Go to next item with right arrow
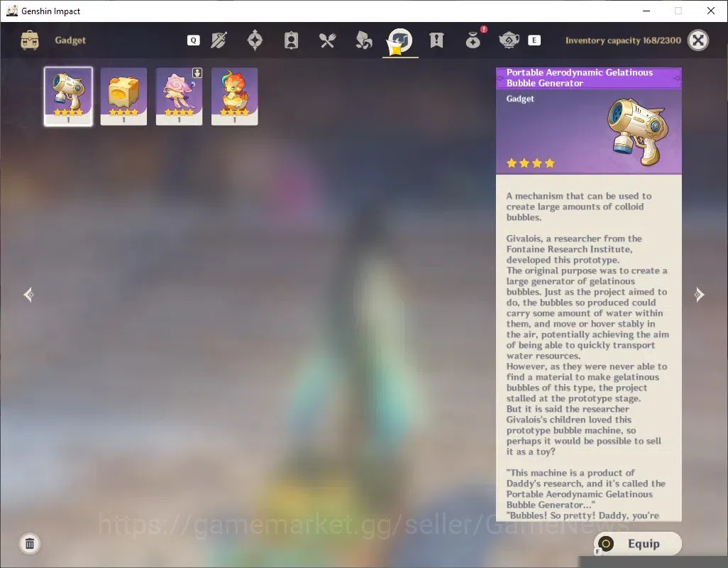 point(699,295)
